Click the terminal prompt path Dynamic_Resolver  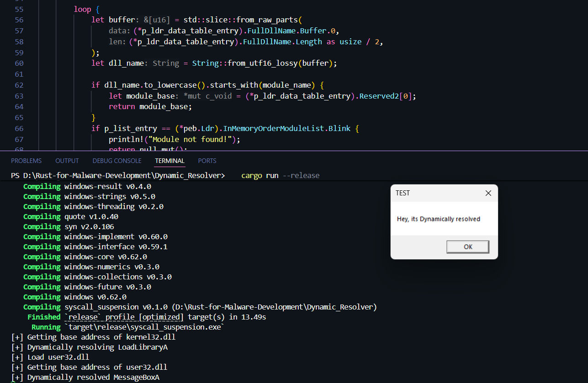(x=188, y=176)
